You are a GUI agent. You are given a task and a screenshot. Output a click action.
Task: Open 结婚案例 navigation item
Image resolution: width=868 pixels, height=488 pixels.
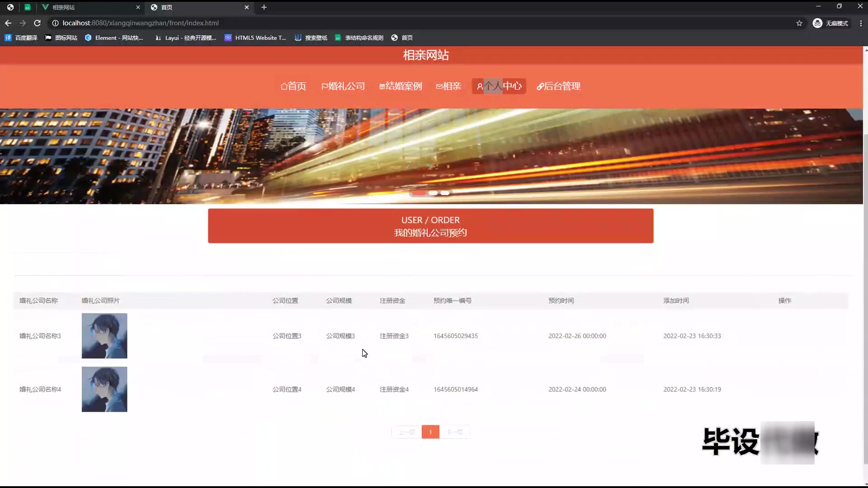(x=401, y=86)
